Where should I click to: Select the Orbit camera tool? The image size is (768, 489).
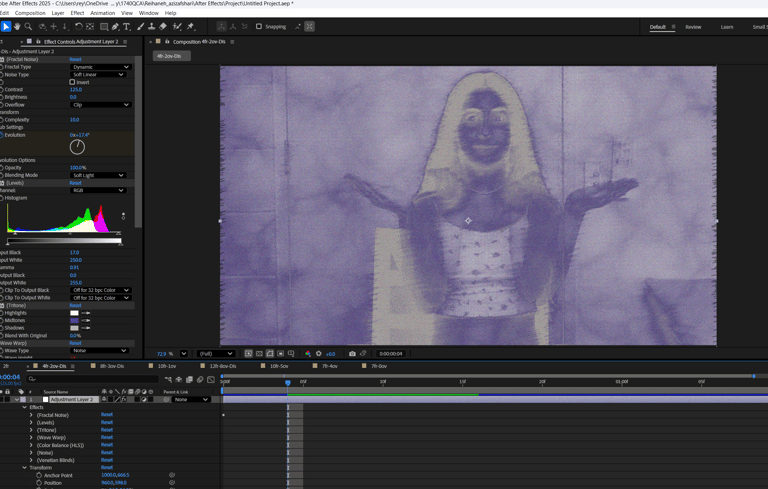tap(43, 26)
